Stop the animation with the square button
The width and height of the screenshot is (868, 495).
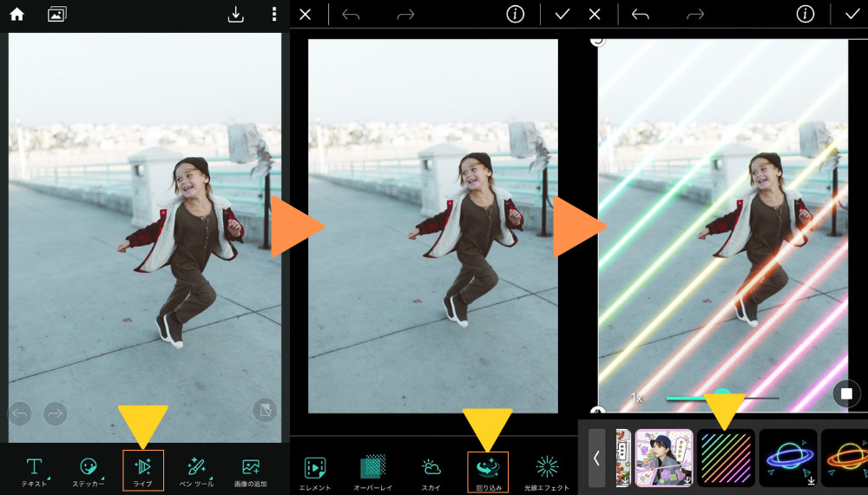(x=846, y=393)
